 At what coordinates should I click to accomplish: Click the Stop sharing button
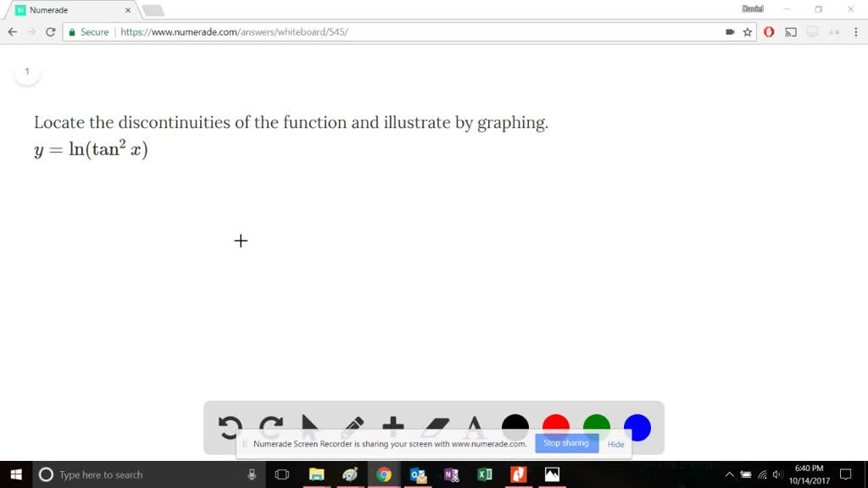click(x=566, y=443)
